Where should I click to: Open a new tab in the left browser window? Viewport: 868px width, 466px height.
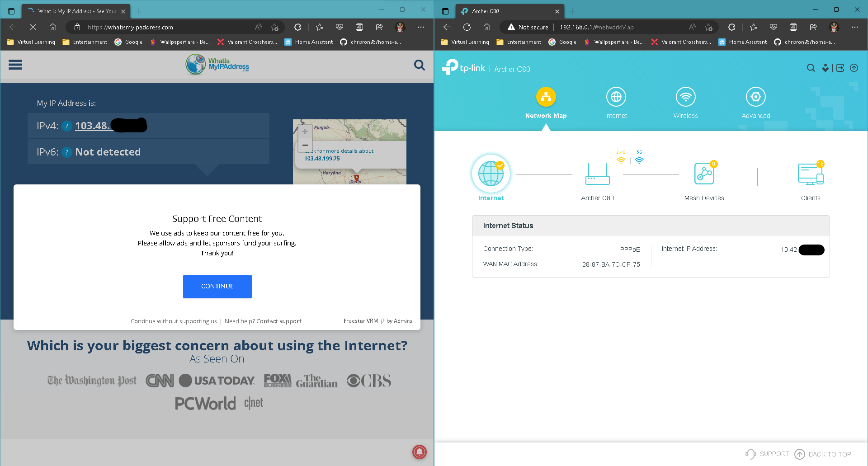(138, 11)
